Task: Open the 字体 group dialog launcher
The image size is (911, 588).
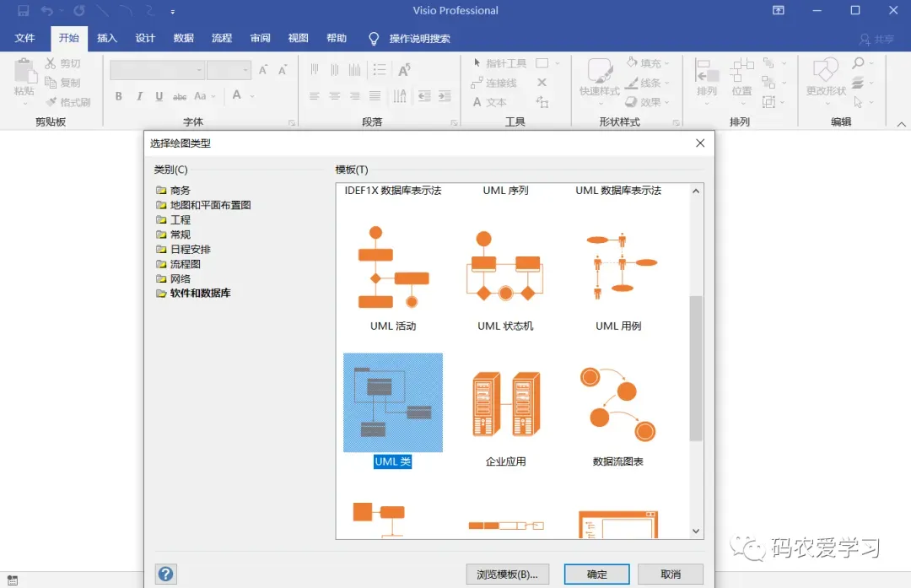Action: pos(292,122)
